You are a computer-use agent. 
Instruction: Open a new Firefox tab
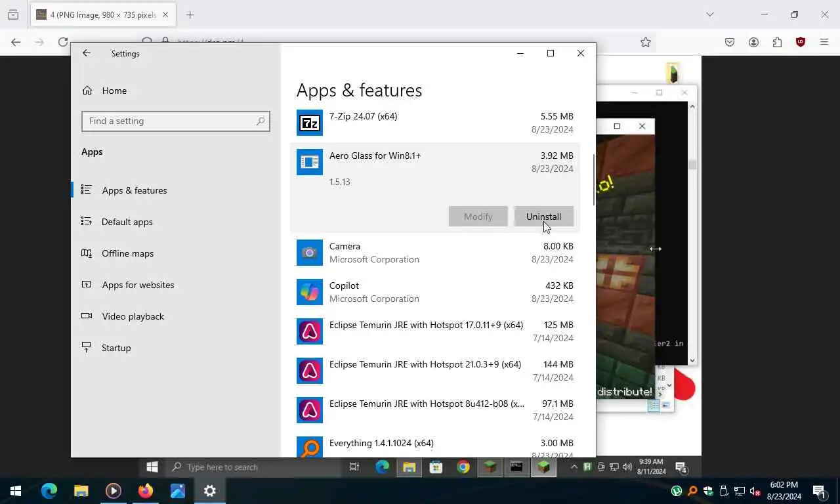(x=190, y=14)
